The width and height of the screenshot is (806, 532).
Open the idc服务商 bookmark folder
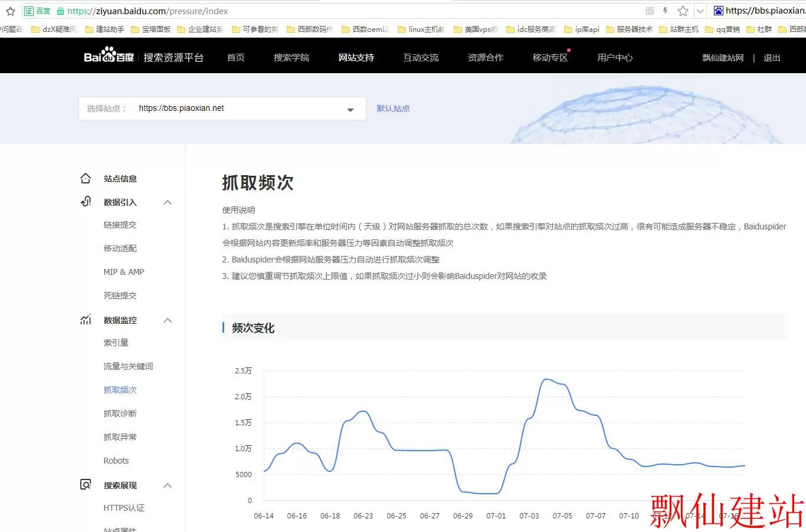coord(530,29)
